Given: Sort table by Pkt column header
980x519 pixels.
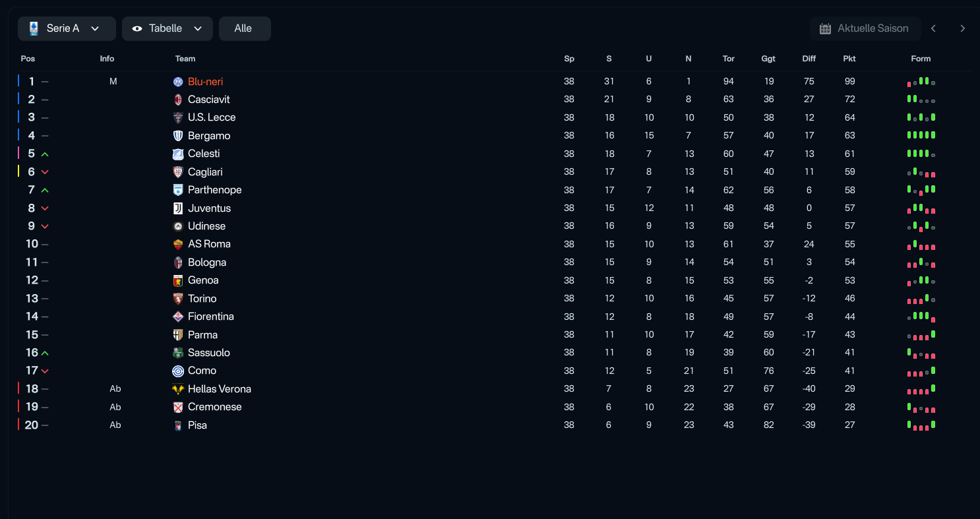Looking at the screenshot, I should click(x=849, y=59).
